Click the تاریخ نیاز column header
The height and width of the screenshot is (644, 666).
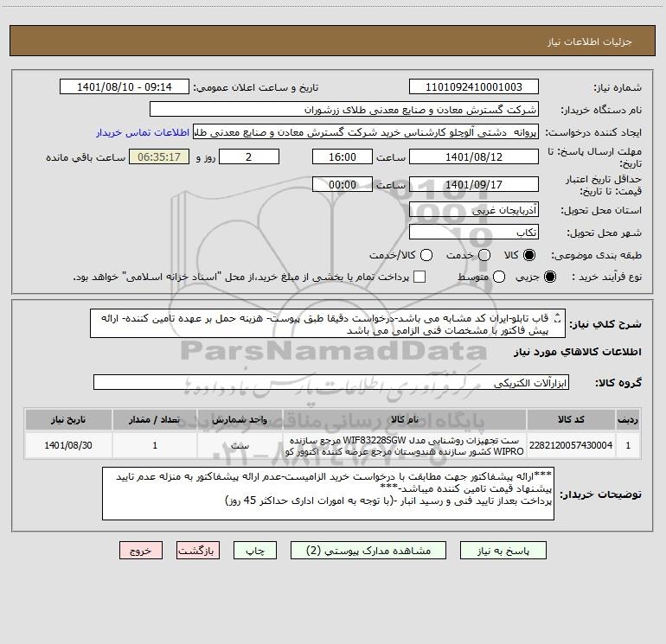[68, 419]
